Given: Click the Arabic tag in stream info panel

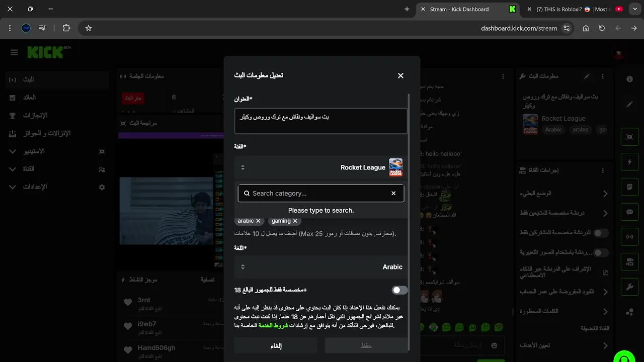Looking at the screenshot, I should [x=553, y=130].
